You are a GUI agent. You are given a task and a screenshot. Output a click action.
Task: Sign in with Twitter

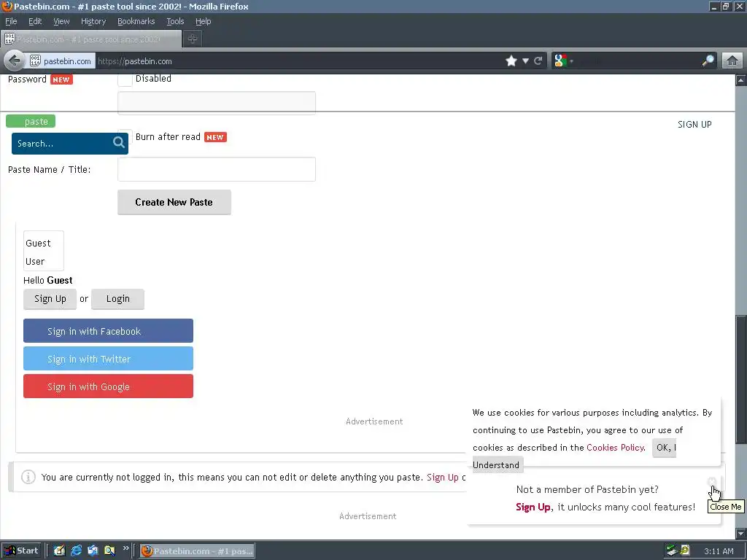click(x=108, y=359)
